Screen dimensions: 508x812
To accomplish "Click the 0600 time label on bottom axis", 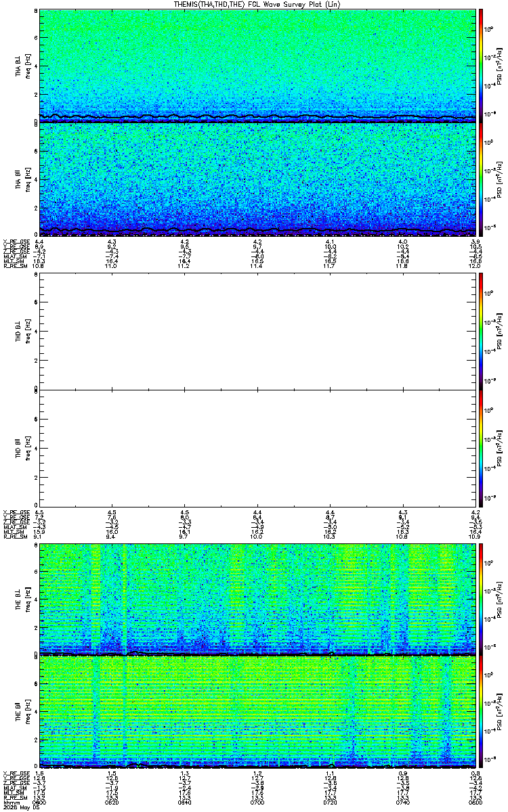I will coord(40,802).
